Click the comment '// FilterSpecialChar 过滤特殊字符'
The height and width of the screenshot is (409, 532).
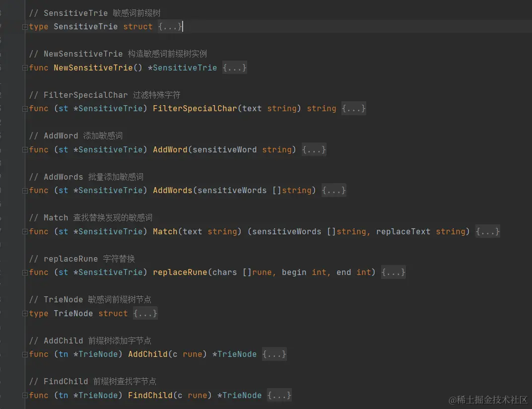[x=105, y=95]
